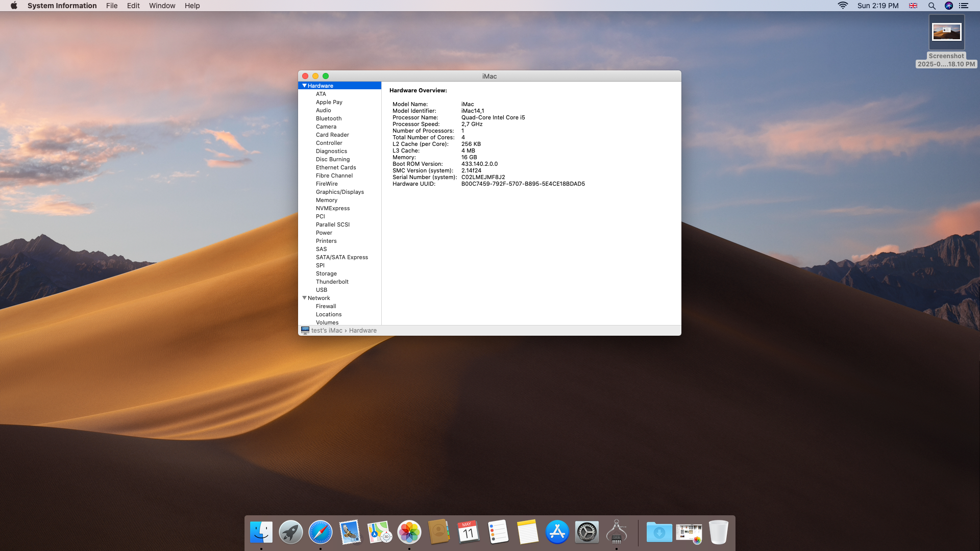Select the Screenshot file on desktop
This screenshot has height=551, width=980.
[946, 41]
